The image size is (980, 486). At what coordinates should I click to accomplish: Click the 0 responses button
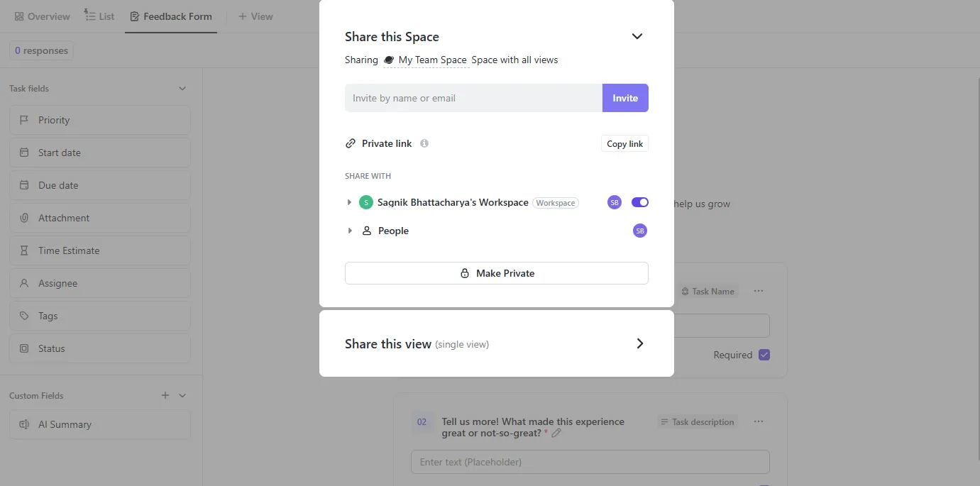click(42, 50)
